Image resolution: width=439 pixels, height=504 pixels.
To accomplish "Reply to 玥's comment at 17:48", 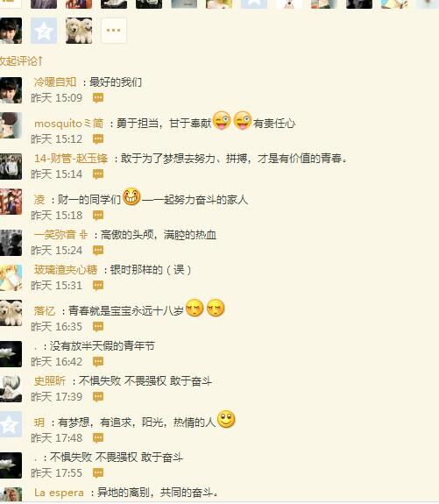I will [x=98, y=437].
